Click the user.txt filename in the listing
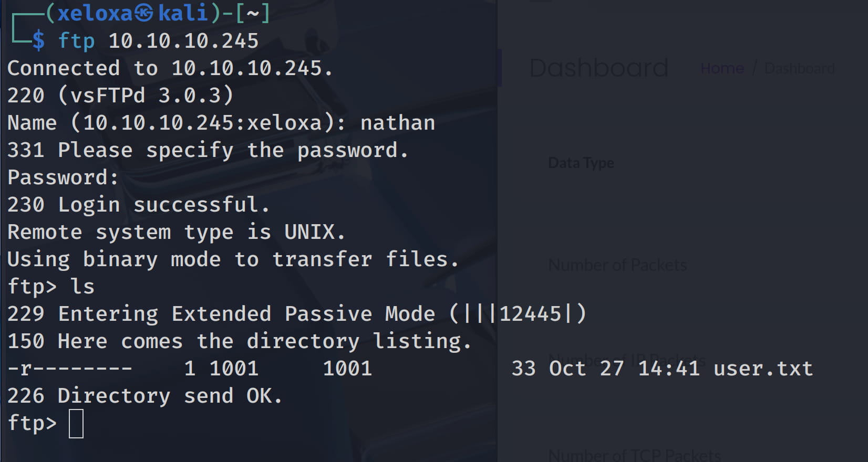Viewport: 868px width, 462px height. pos(763,369)
